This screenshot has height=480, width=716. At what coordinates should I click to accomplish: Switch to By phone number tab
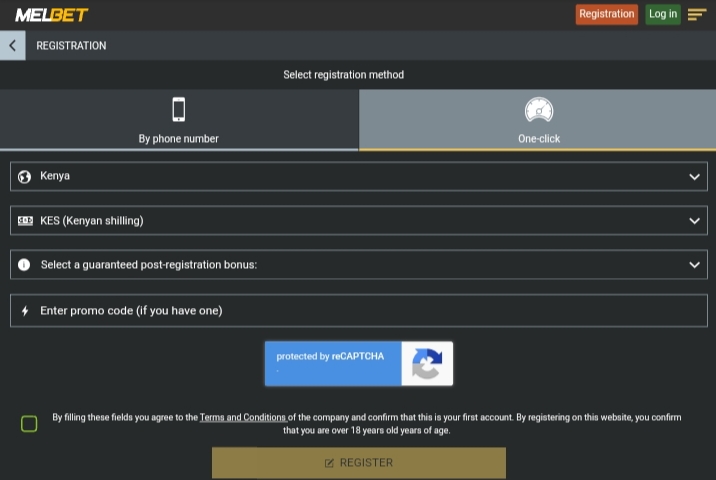(179, 120)
